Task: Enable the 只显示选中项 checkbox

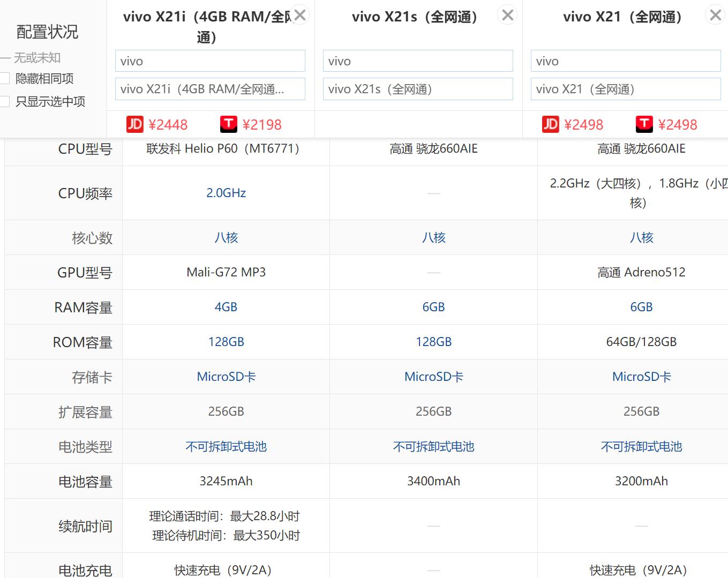Action: tap(5, 101)
